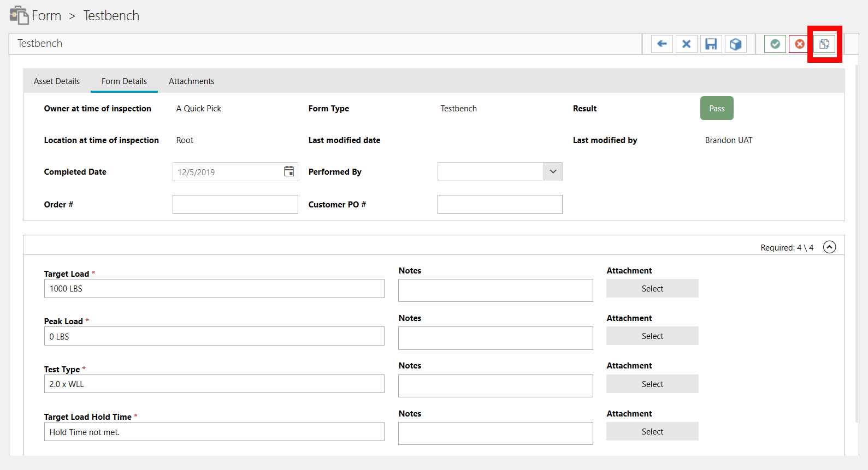
Task: Open the Completed Date calendar picker
Action: 289,171
